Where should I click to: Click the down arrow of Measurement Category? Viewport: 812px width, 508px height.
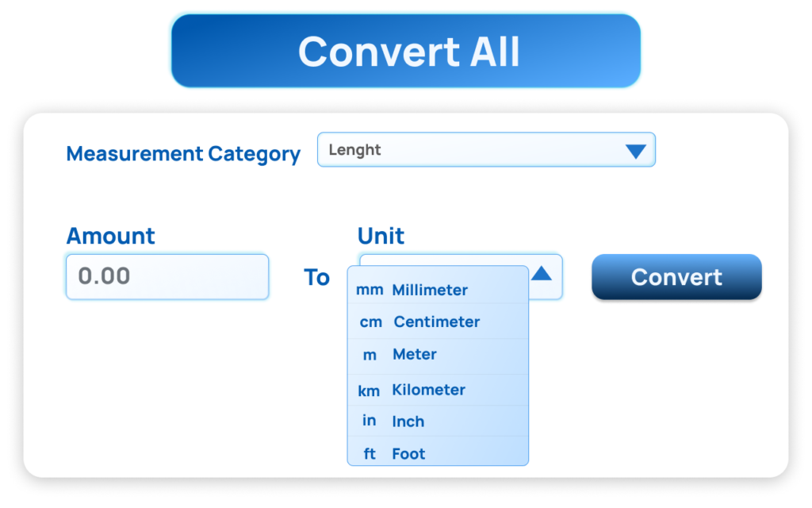[x=635, y=151]
